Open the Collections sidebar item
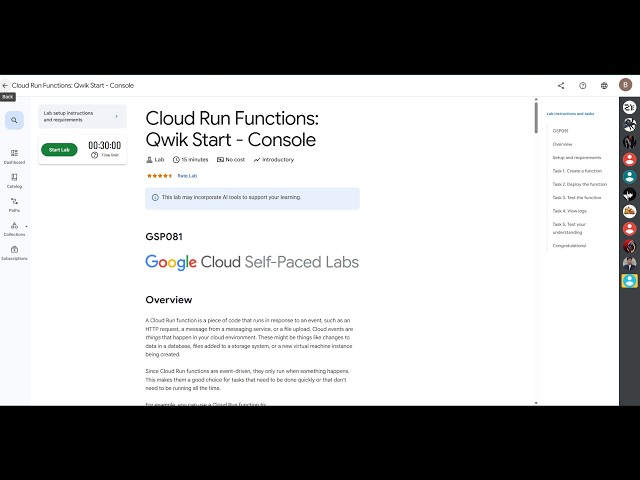The height and width of the screenshot is (480, 640). 14,229
